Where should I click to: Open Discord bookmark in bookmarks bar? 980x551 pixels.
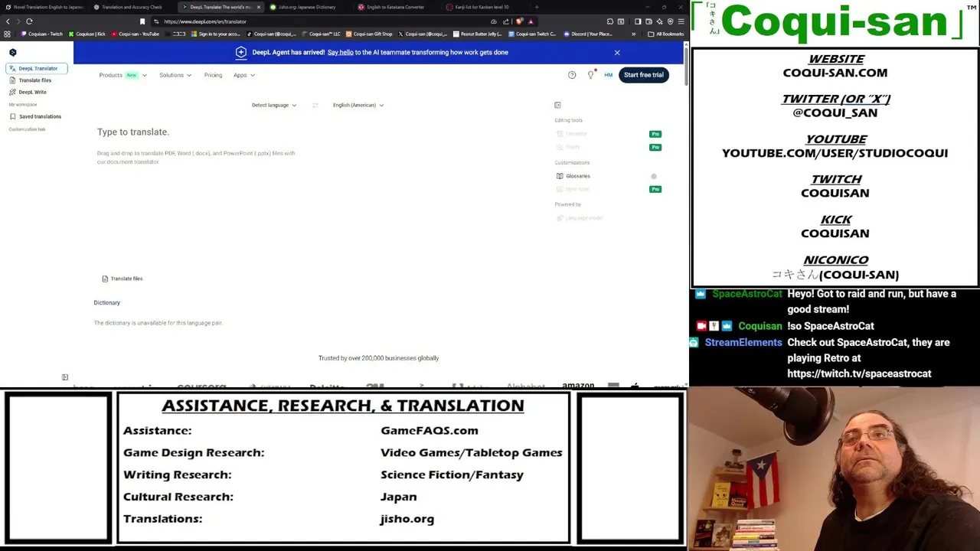click(x=588, y=34)
